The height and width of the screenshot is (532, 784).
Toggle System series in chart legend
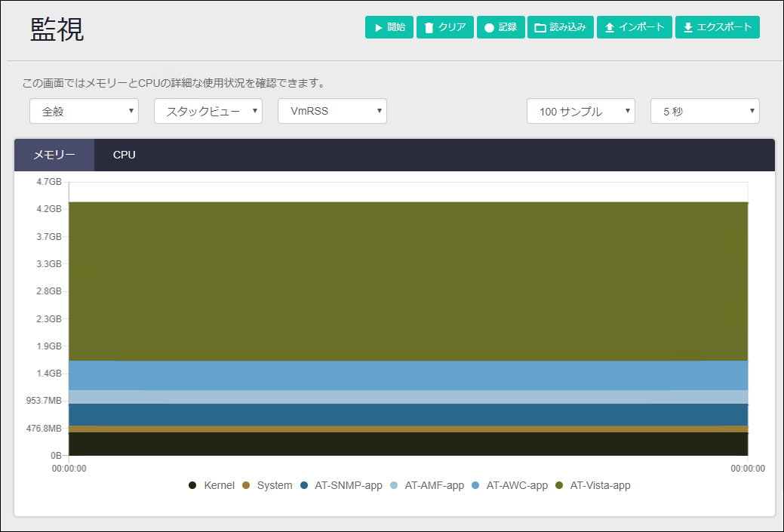[x=267, y=485]
